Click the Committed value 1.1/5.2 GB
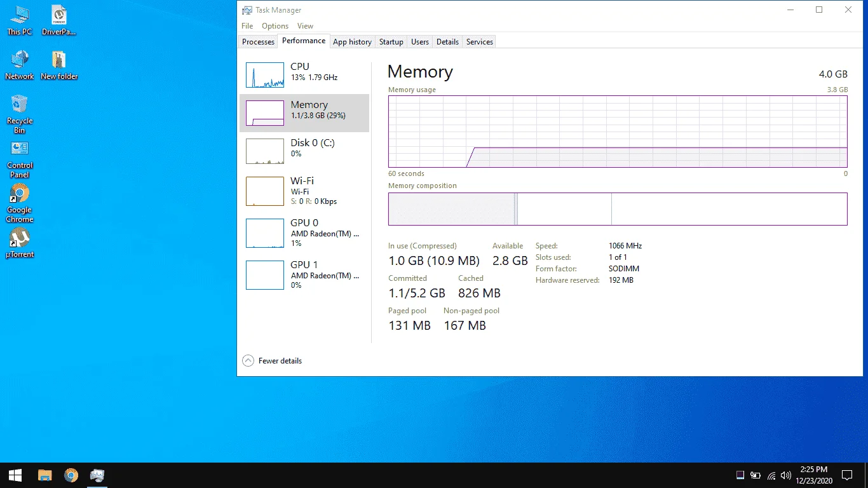This screenshot has height=488, width=868. (x=417, y=293)
